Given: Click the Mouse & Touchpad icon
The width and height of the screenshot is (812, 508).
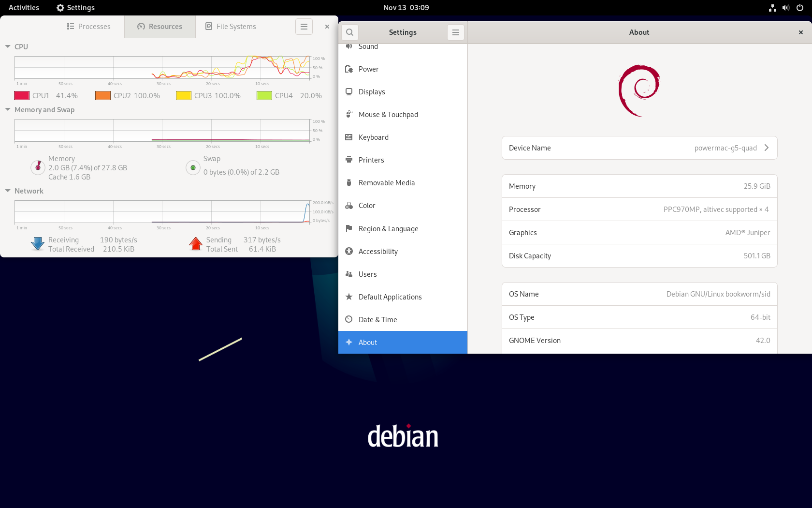Looking at the screenshot, I should pyautogui.click(x=349, y=115).
